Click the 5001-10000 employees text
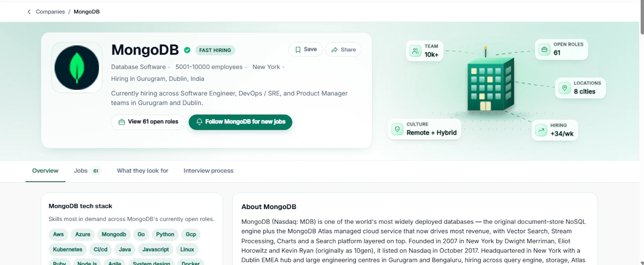 point(209,67)
